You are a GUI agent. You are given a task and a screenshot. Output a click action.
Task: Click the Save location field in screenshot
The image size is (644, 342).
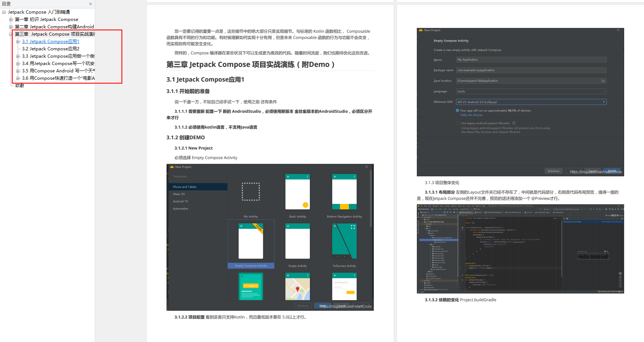(531, 81)
